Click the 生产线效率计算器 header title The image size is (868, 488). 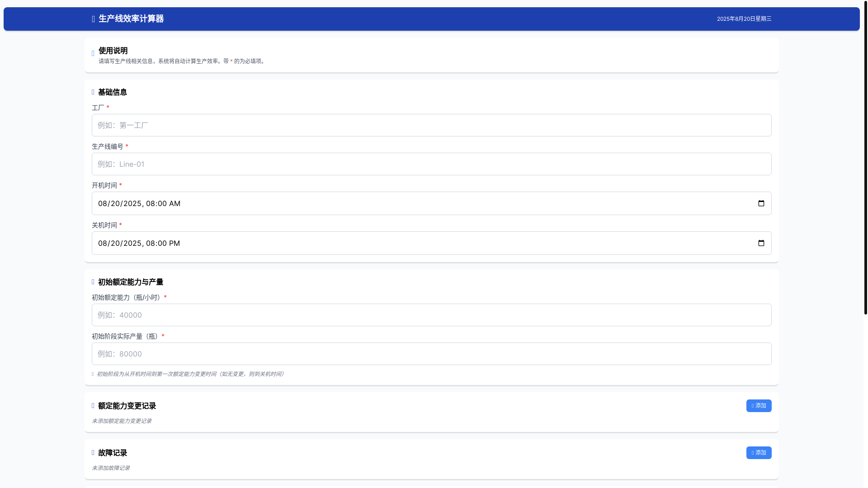click(131, 19)
